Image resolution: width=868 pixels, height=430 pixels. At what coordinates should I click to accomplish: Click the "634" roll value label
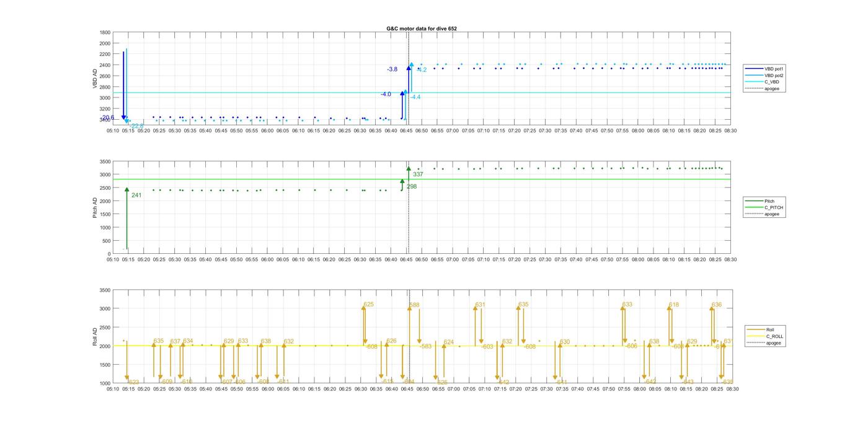187,341
